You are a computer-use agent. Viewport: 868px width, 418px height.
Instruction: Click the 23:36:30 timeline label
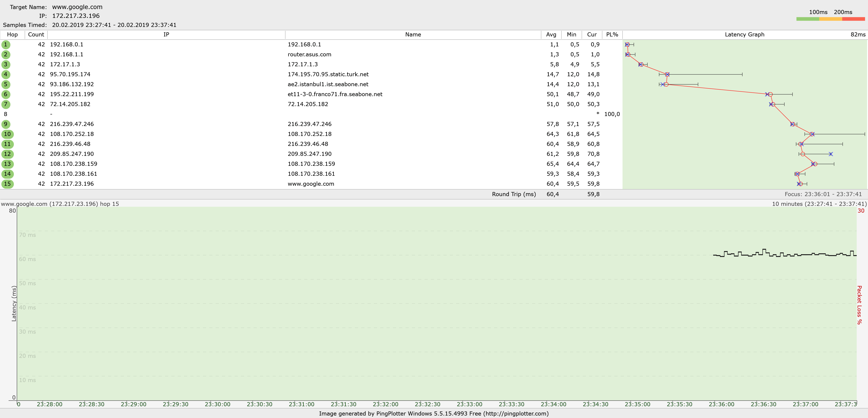click(763, 404)
